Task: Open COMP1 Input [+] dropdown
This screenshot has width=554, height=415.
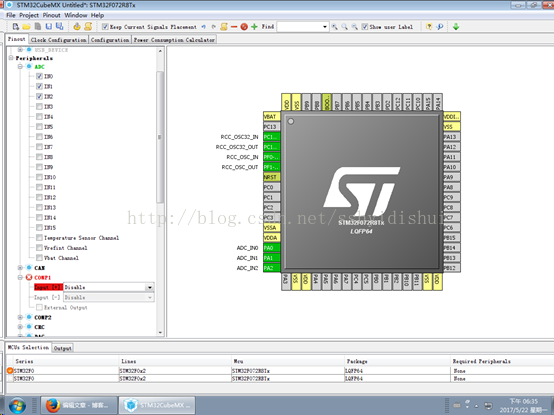Action: (x=150, y=287)
